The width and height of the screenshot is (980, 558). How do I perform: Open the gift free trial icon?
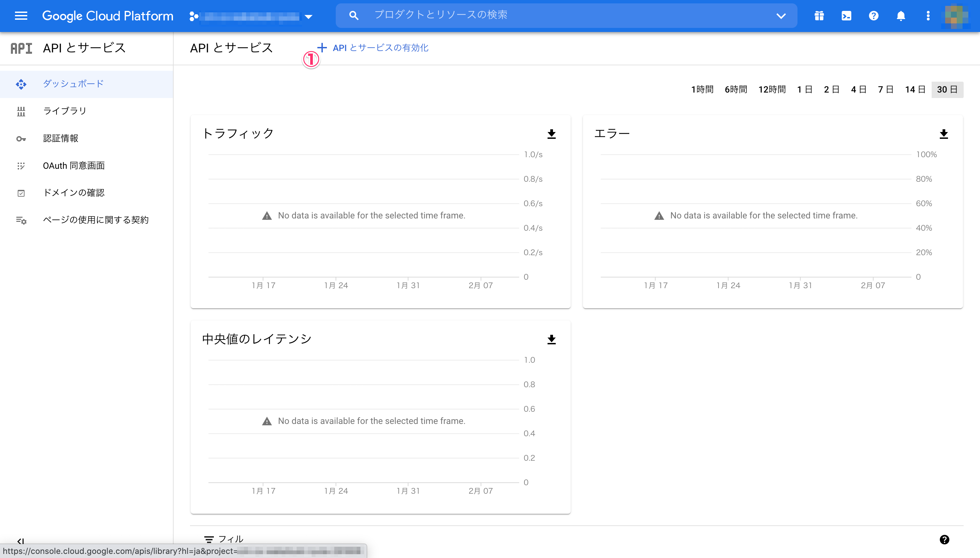pos(819,16)
